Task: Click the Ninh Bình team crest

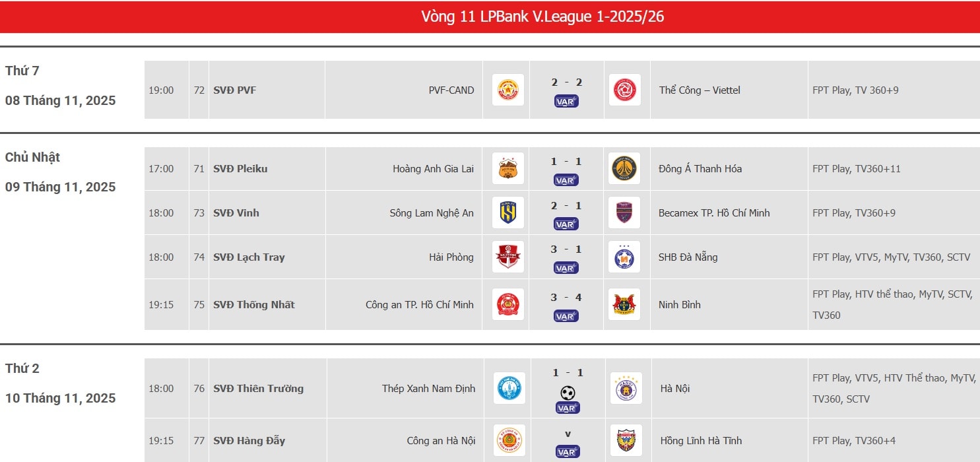Action: [x=624, y=304]
